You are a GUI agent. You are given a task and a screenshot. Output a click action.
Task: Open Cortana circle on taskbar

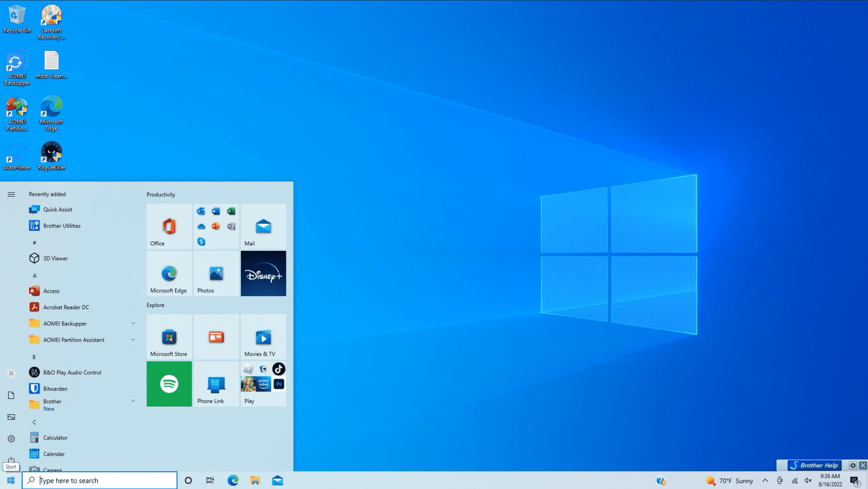click(x=188, y=480)
